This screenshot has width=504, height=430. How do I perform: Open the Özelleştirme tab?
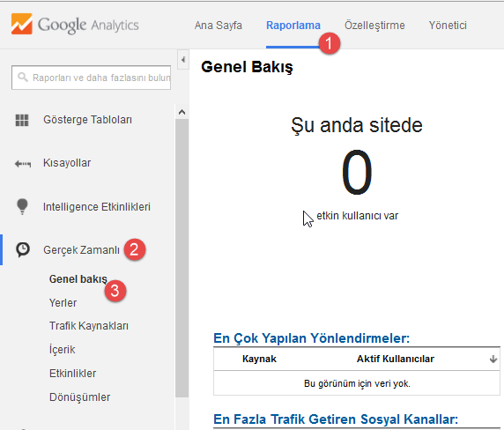pyautogui.click(x=374, y=25)
